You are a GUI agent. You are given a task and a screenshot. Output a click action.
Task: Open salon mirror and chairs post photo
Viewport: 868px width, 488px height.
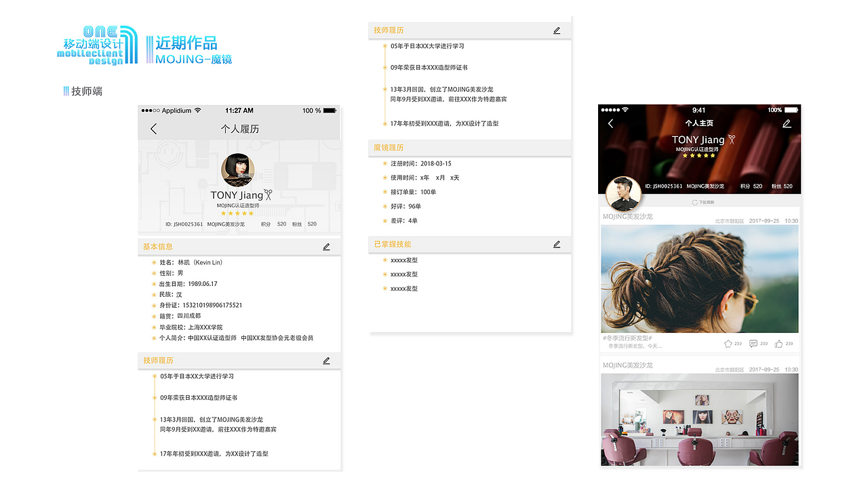point(700,420)
